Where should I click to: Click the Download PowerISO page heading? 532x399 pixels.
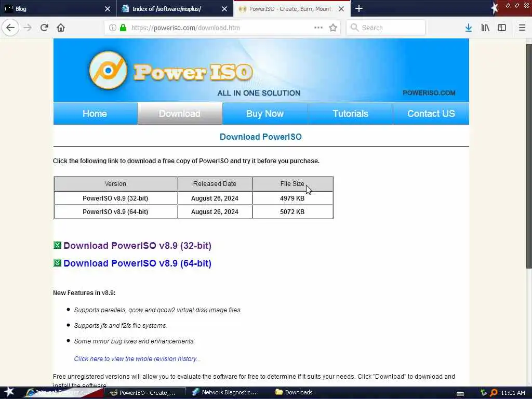(x=261, y=137)
